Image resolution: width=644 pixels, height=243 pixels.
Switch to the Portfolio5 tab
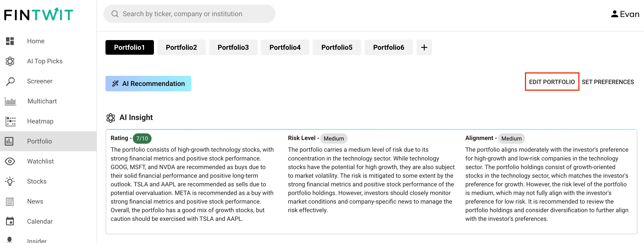[337, 47]
